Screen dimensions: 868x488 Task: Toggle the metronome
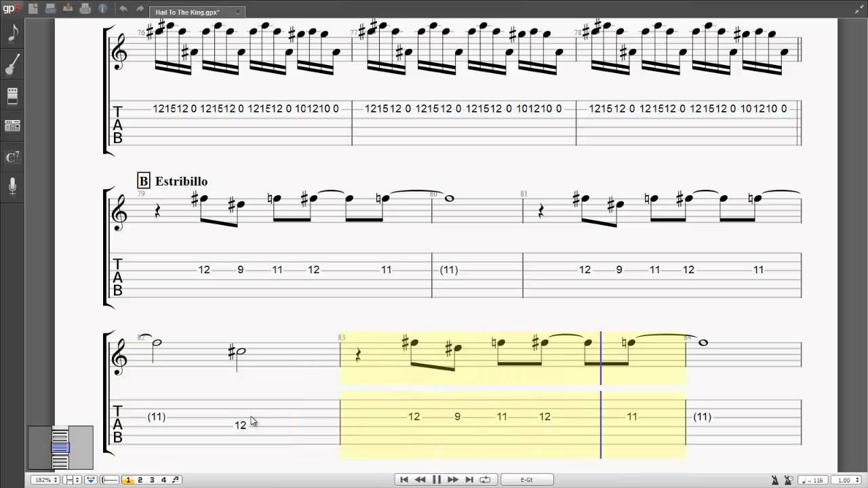775,480
